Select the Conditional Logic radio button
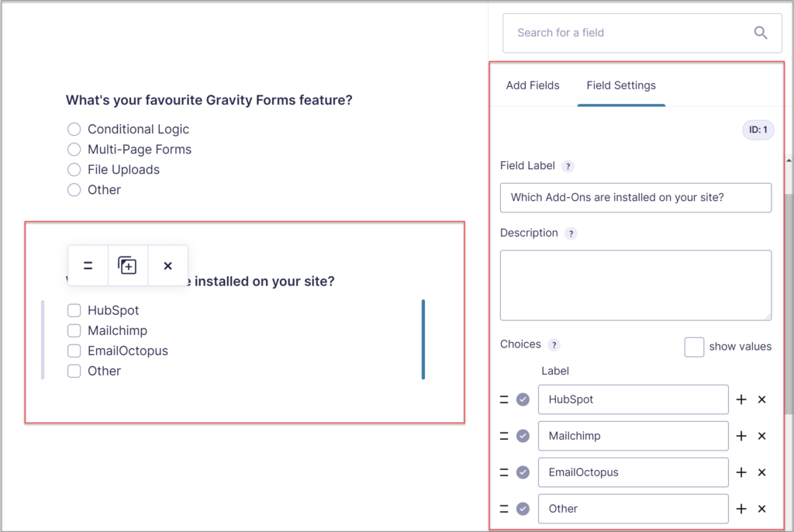The height and width of the screenshot is (532, 794). (74, 129)
